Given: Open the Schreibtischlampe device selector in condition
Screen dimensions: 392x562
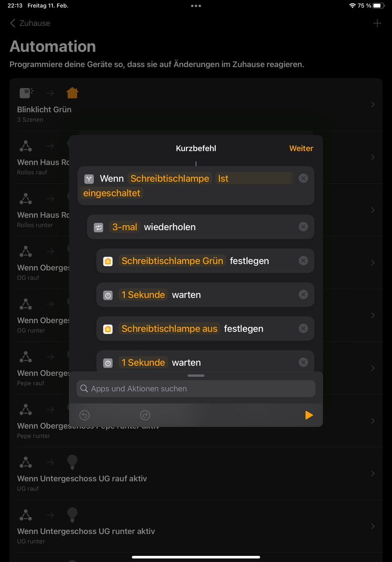Looking at the screenshot, I should click(169, 178).
